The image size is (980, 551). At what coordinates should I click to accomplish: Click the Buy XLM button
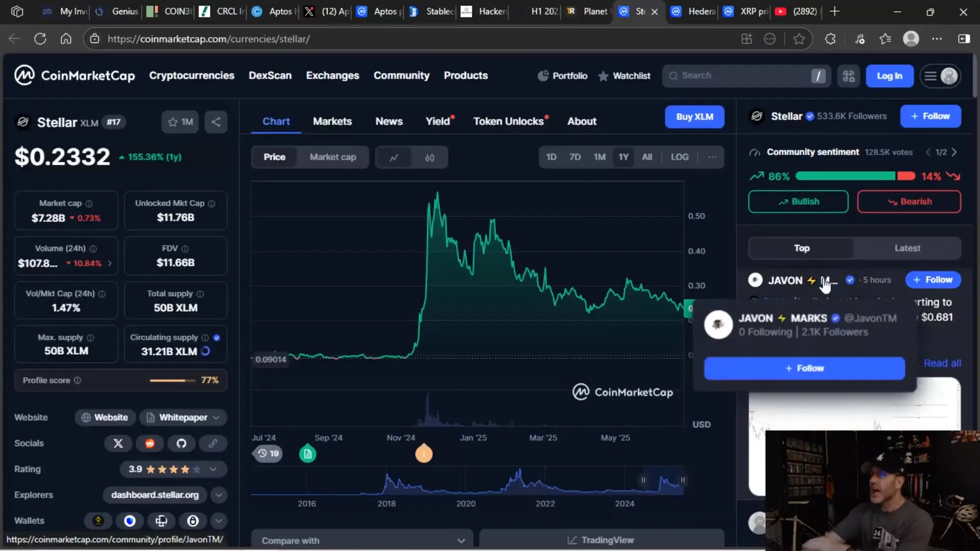(694, 117)
